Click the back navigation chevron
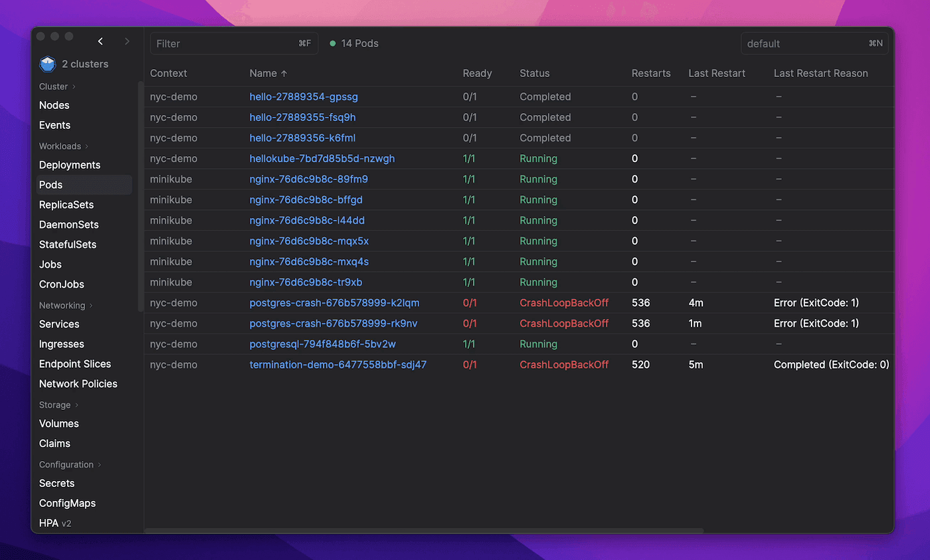The height and width of the screenshot is (560, 930). (100, 41)
